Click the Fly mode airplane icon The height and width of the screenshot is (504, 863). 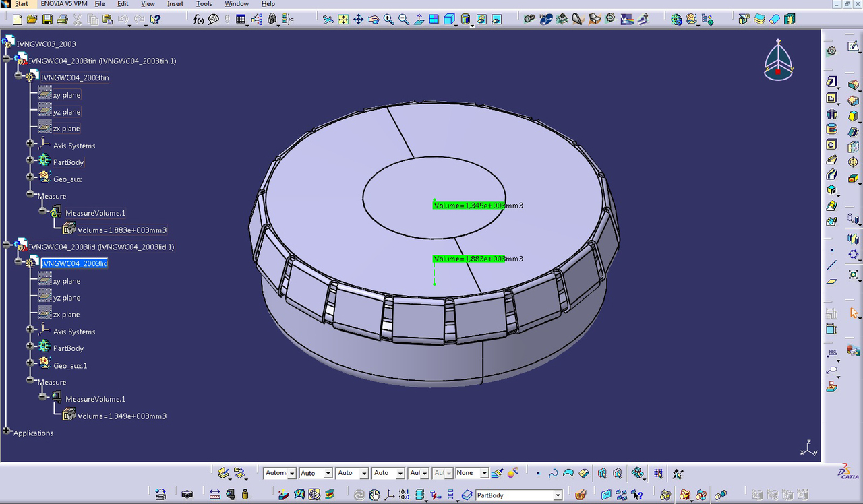(328, 20)
